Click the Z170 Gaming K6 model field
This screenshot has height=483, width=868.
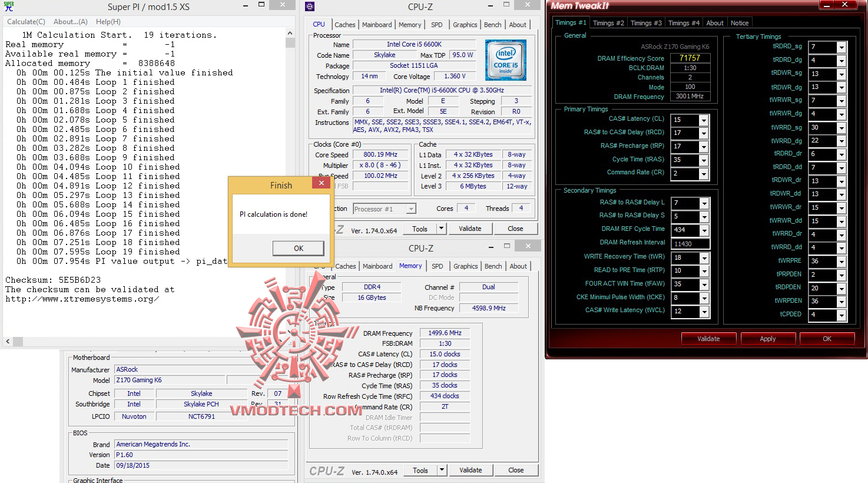click(170, 380)
